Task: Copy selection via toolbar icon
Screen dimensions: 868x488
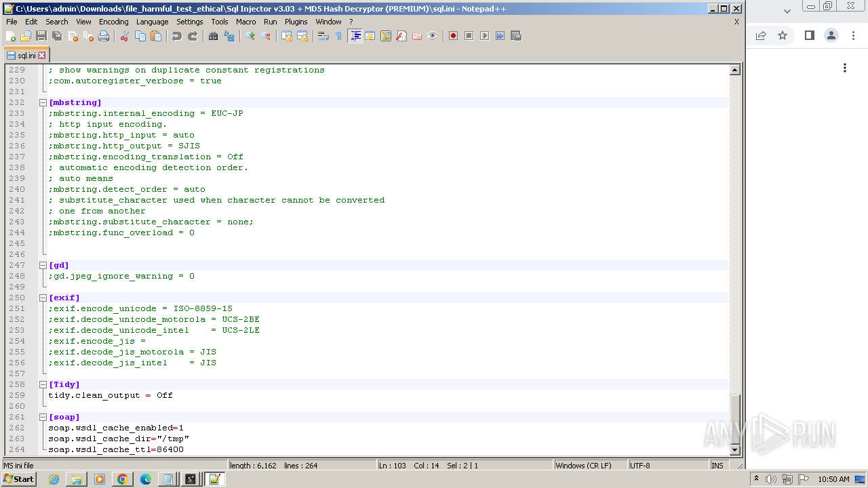Action: click(140, 36)
